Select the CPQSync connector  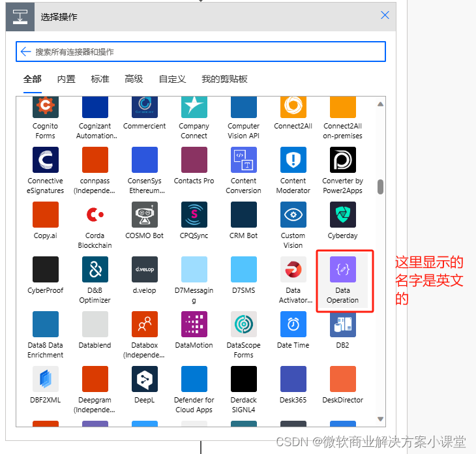(x=194, y=215)
